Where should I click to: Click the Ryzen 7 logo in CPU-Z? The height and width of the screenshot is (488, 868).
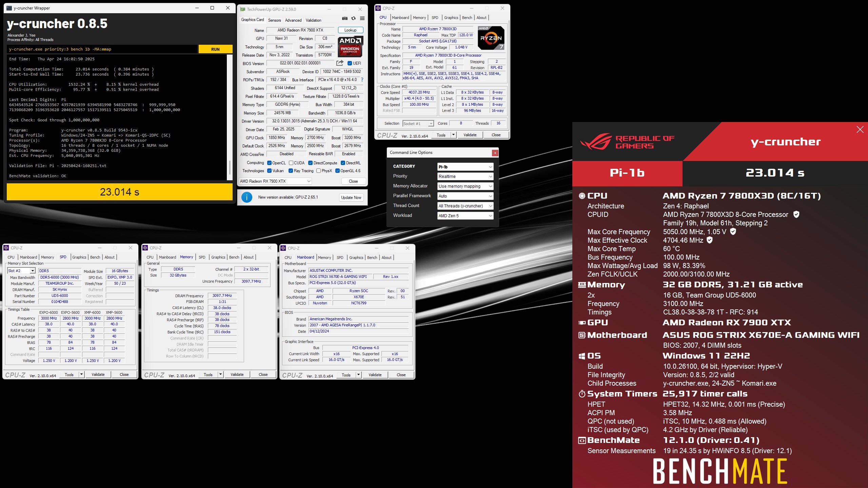tap(491, 38)
